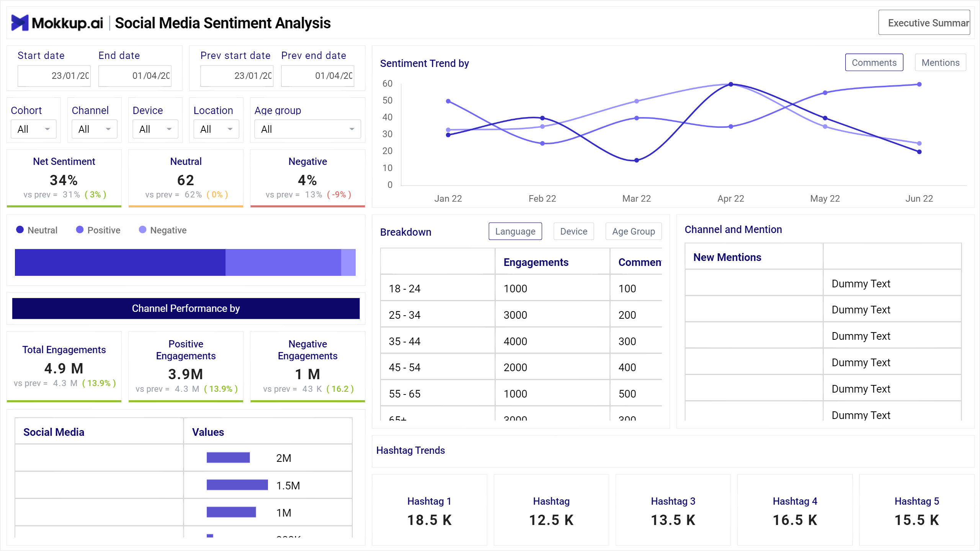
Task: Select the Device breakdown tab
Action: (x=573, y=231)
